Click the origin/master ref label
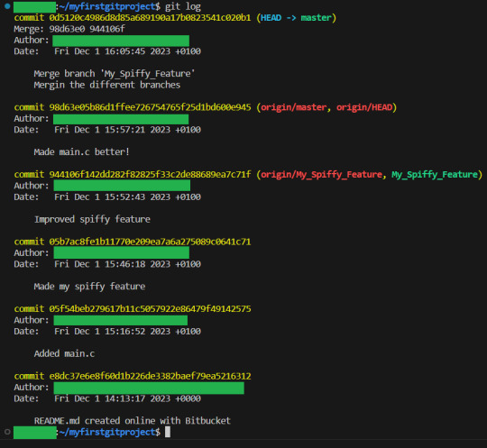Viewport: 487px width, 448px height. coord(293,107)
